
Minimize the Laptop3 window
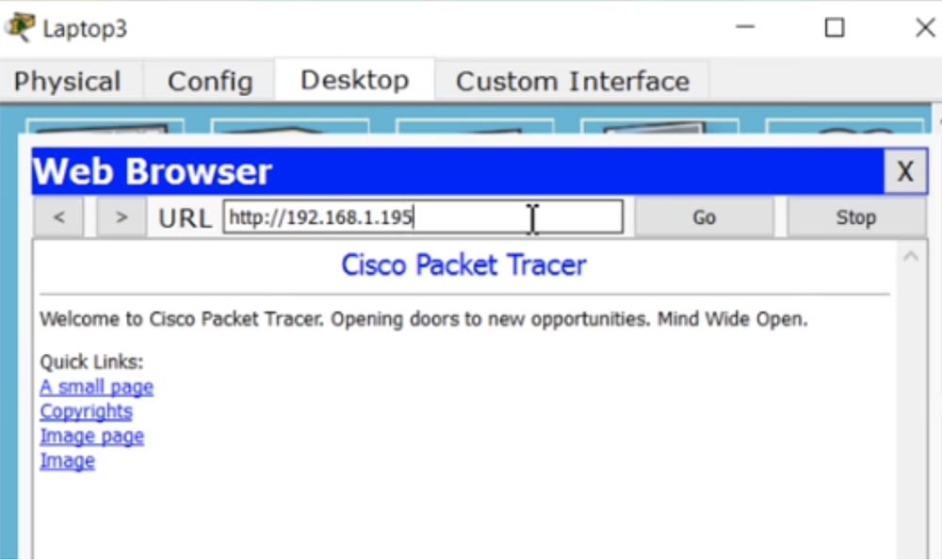[x=745, y=27]
